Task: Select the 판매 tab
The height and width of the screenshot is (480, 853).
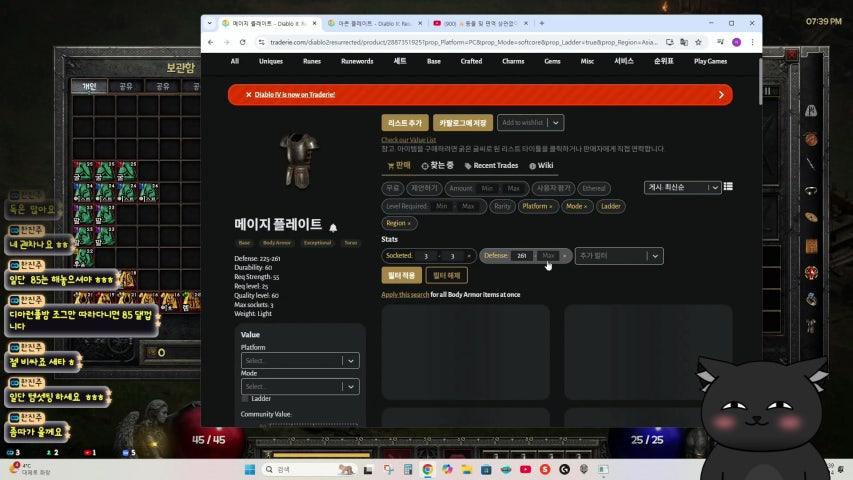Action: tap(399, 165)
